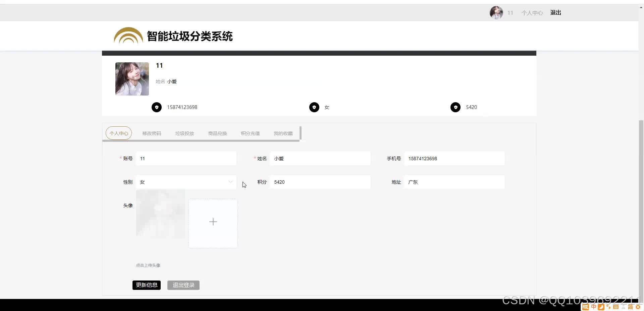Click the 极 input method tray icon

(x=586, y=307)
